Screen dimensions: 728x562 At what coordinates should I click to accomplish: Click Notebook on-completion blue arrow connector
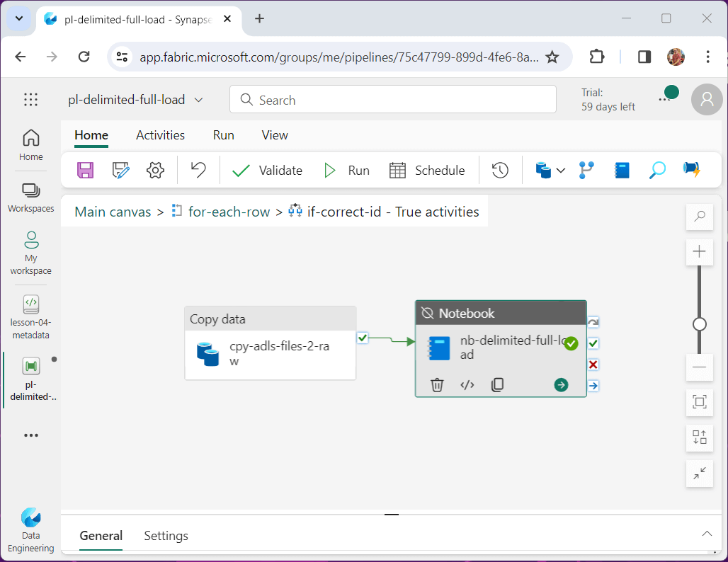[x=593, y=386]
